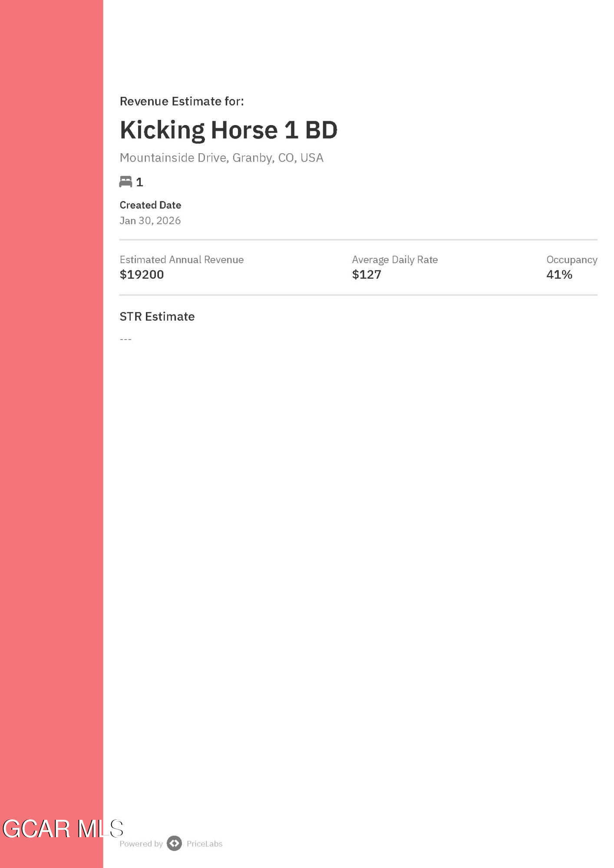The height and width of the screenshot is (868, 614).
Task: Click the Average Daily Rate label
Action: [x=395, y=260]
